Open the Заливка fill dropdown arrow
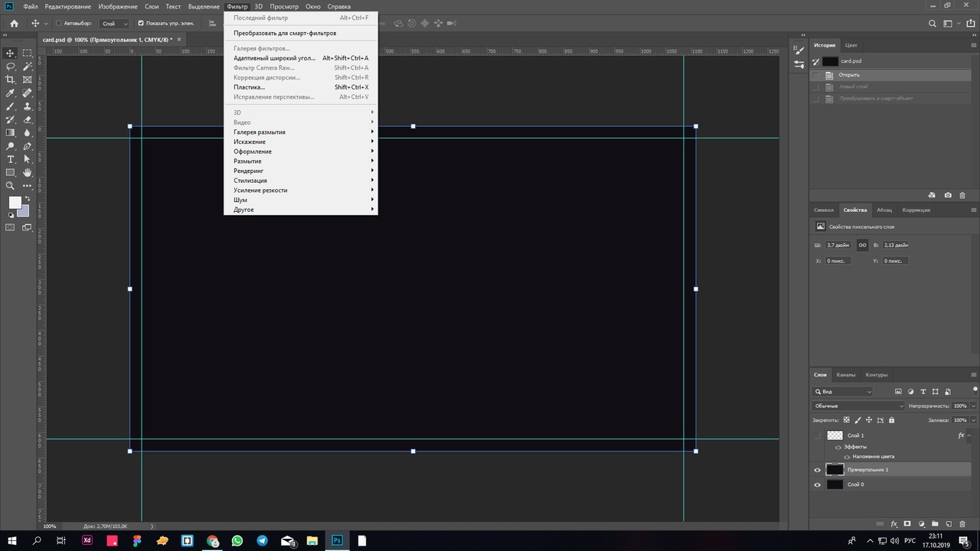 tap(972, 420)
